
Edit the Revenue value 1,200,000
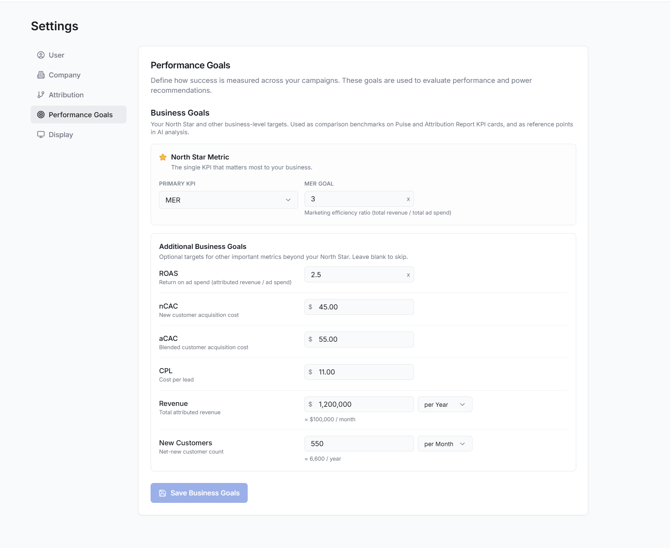(x=359, y=404)
